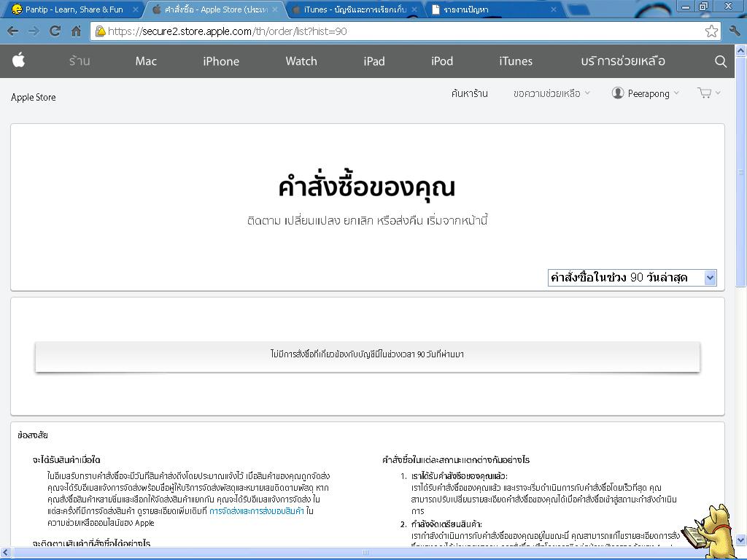The image size is (747, 560).
Task: Open the Watch menu item
Action: tap(301, 61)
